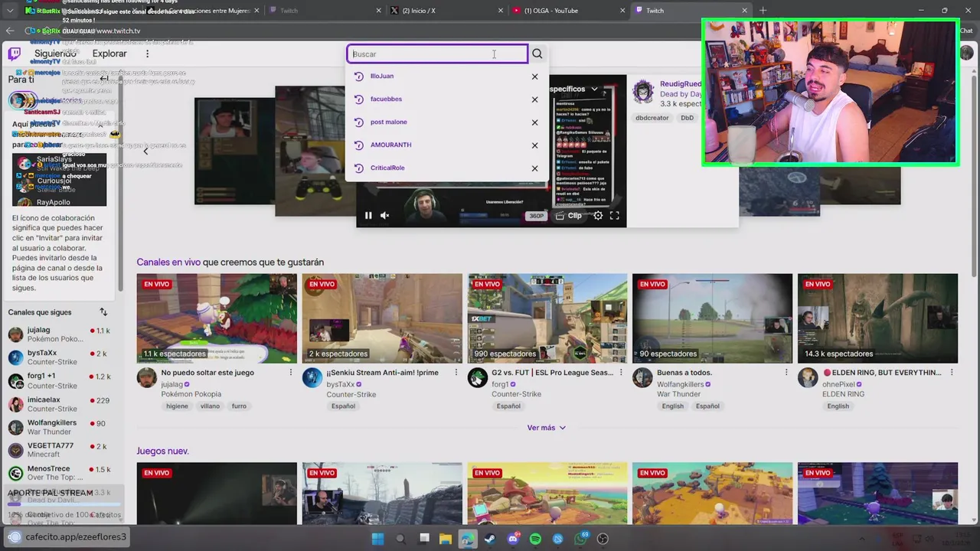Click the magnifier search button

tap(537, 54)
